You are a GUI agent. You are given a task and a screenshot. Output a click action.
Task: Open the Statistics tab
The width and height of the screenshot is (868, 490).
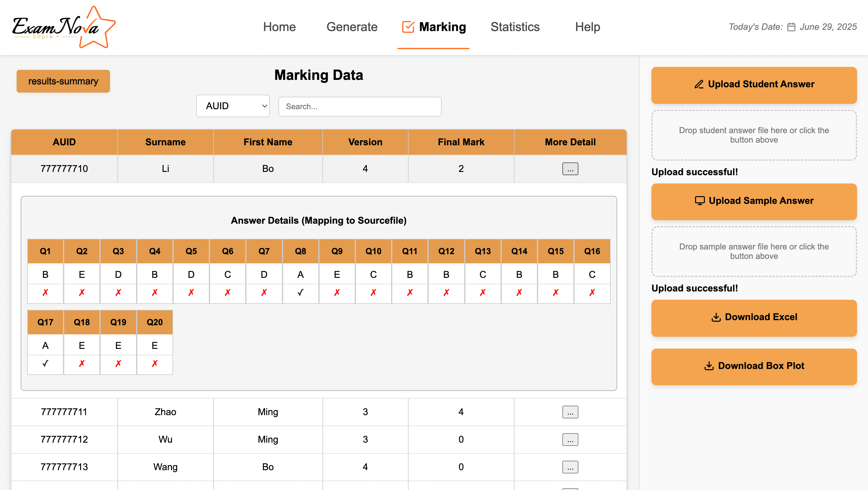pyautogui.click(x=515, y=27)
